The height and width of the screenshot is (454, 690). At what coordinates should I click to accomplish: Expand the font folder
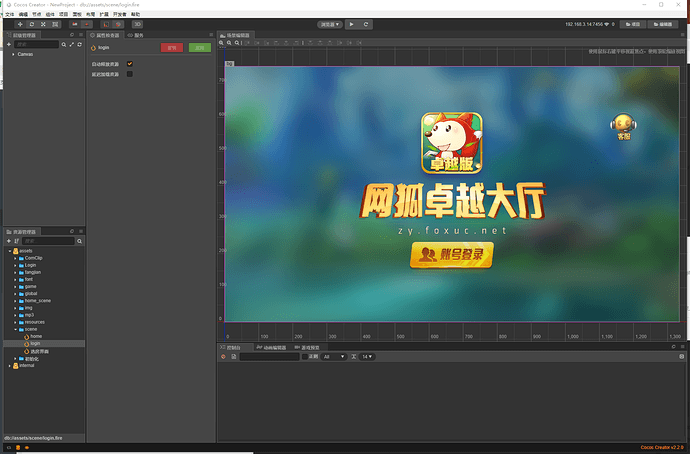pos(15,279)
